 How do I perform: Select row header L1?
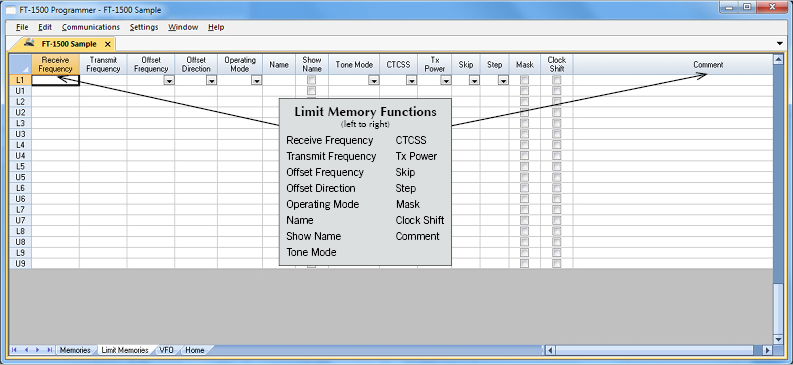click(20, 80)
